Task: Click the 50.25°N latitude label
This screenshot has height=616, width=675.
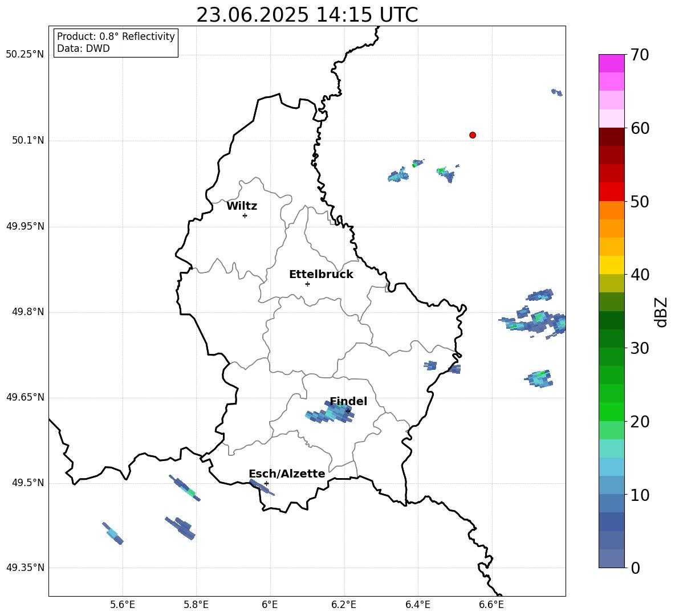Action: [25, 55]
